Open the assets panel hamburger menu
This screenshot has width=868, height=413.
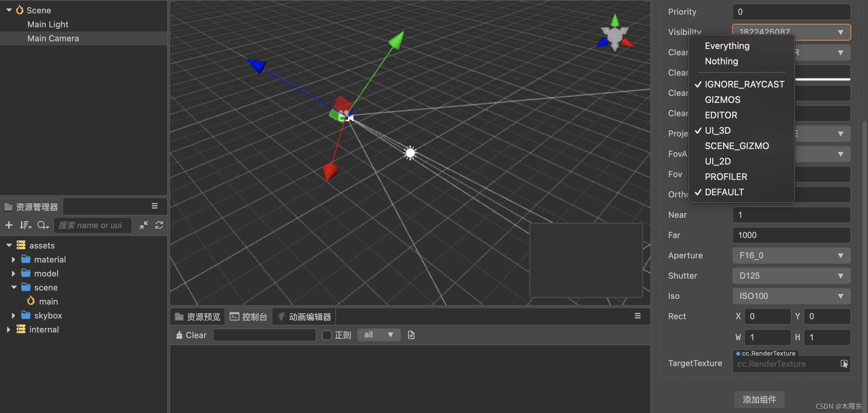point(154,206)
